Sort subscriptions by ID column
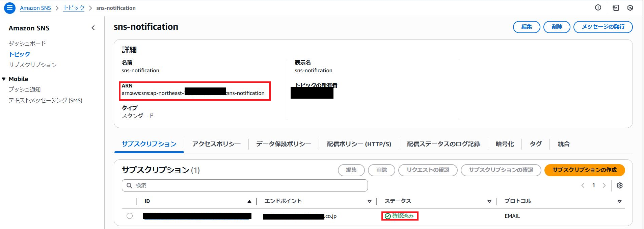 (x=249, y=202)
